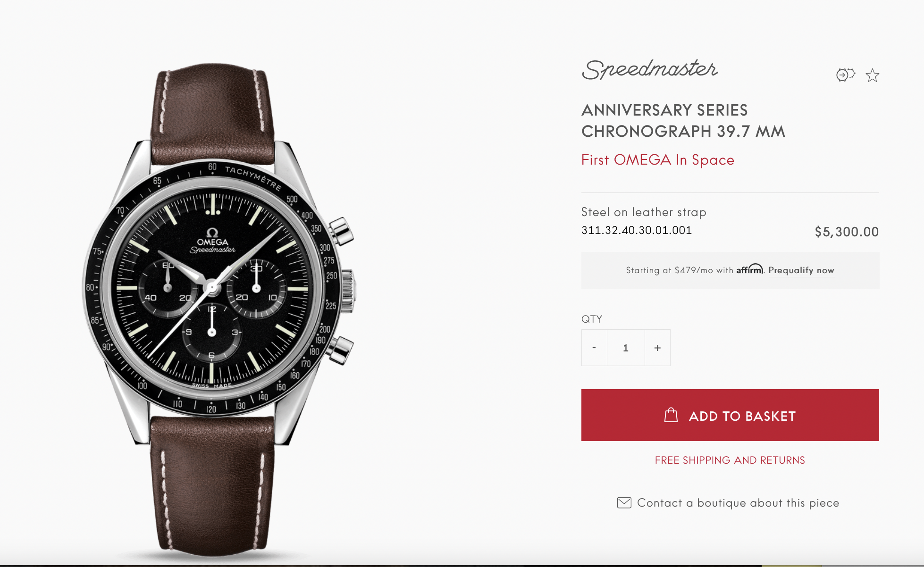Open the First OMEGA In Space link

[658, 160]
